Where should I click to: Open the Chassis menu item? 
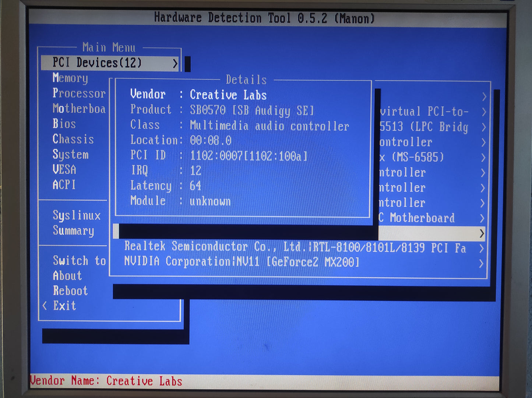click(73, 139)
